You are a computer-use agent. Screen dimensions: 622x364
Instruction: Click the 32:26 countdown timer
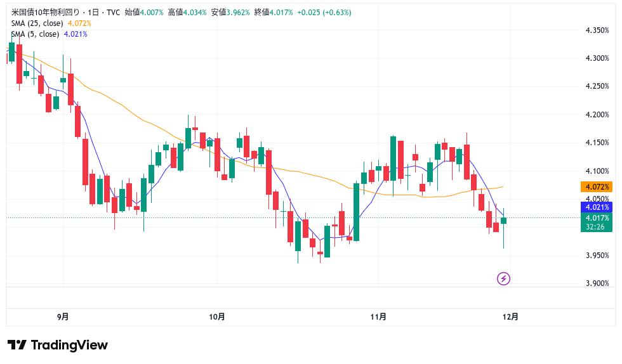coord(596,226)
